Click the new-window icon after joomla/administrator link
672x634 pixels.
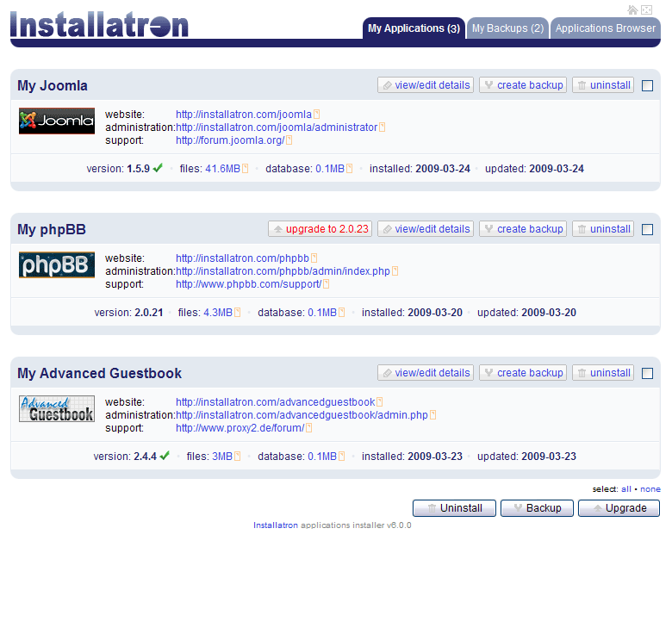pos(383,127)
